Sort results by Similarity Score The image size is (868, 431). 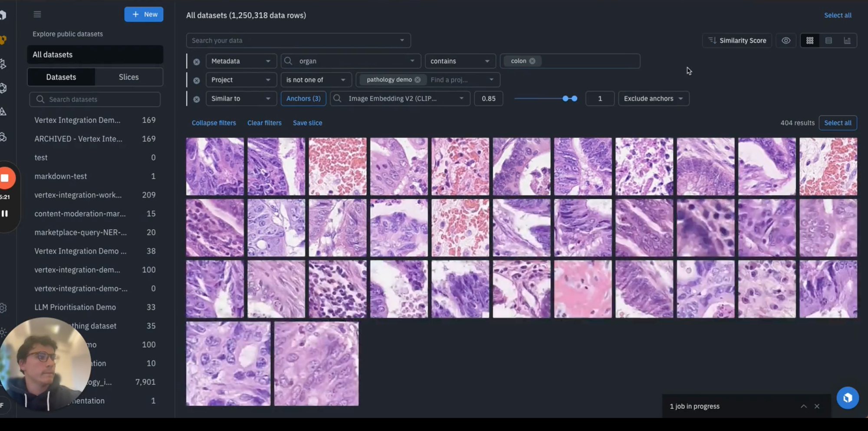tap(737, 40)
